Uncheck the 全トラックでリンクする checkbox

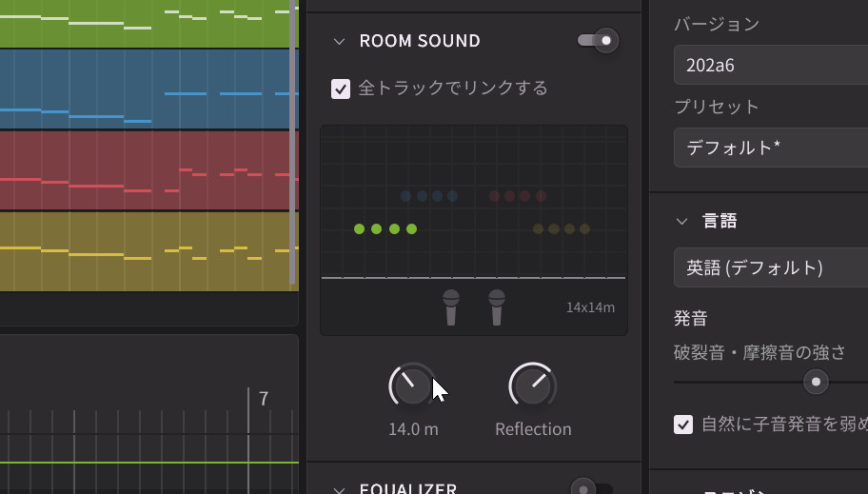pos(341,89)
